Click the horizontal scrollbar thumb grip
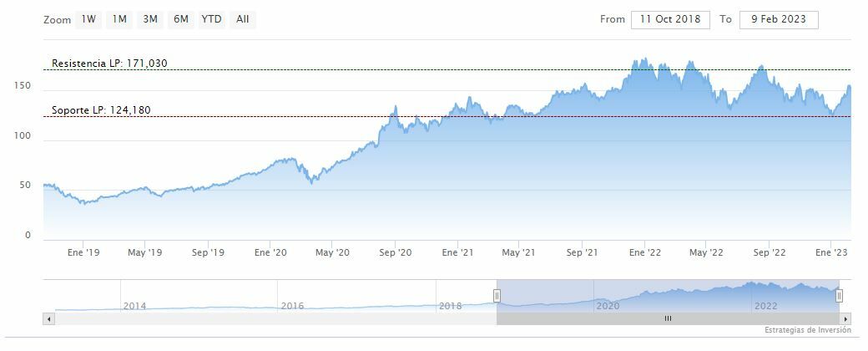The width and height of the screenshot is (868, 351). pos(668,318)
